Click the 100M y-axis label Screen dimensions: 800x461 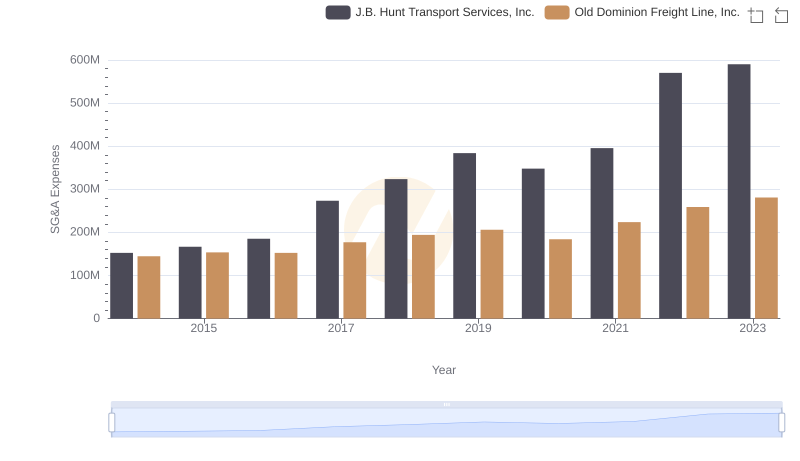click(x=85, y=275)
